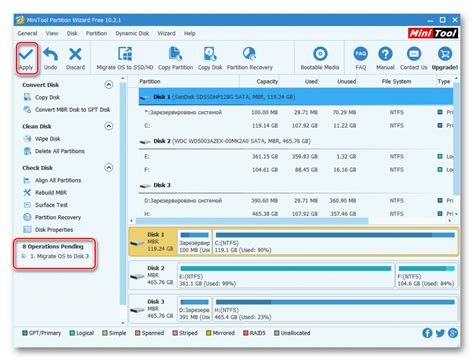Click the partition list vertical scrollbar

click(456, 138)
